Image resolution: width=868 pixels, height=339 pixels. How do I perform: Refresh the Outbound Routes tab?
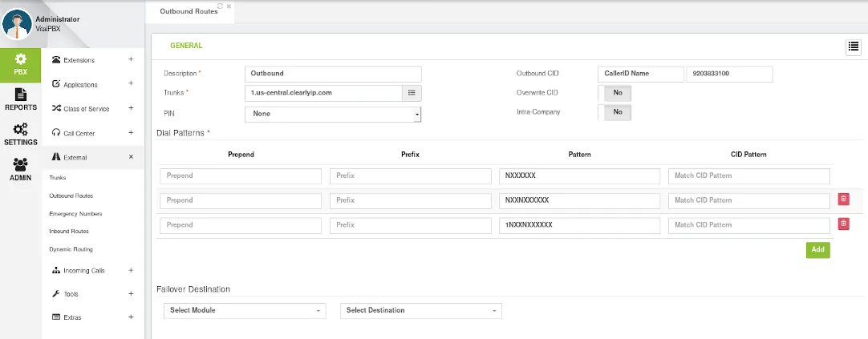(x=221, y=6)
